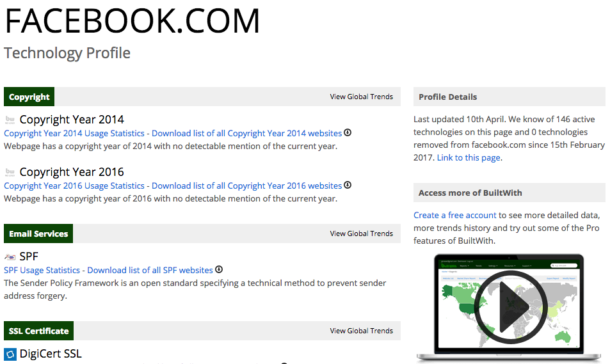View Global Trends for SSL Certificate section
This screenshot has height=364, width=610.
click(x=362, y=331)
